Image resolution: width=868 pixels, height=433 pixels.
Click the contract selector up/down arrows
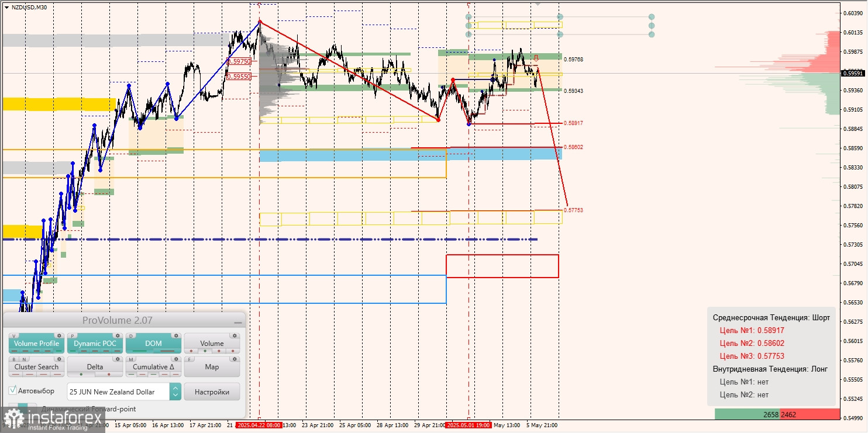175,392
